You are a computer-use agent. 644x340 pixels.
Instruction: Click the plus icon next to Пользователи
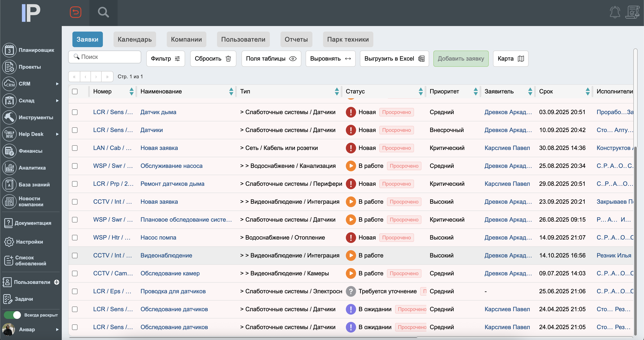(x=56, y=282)
